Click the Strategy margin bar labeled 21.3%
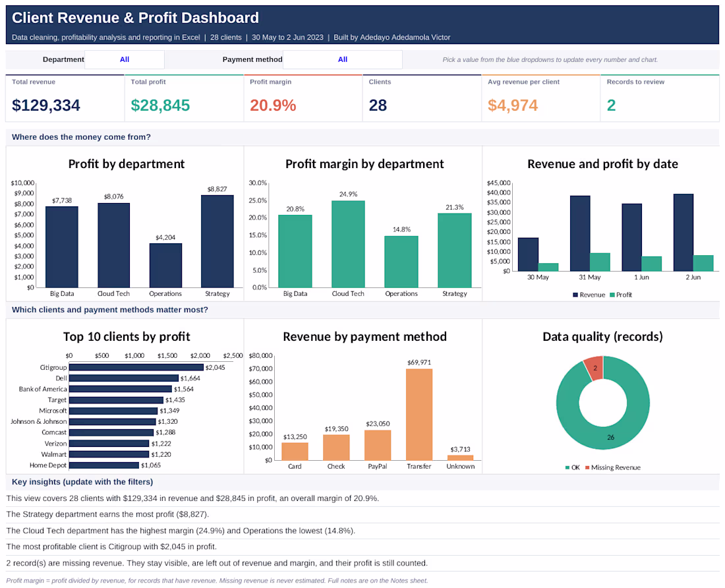725x588 pixels. [x=455, y=250]
